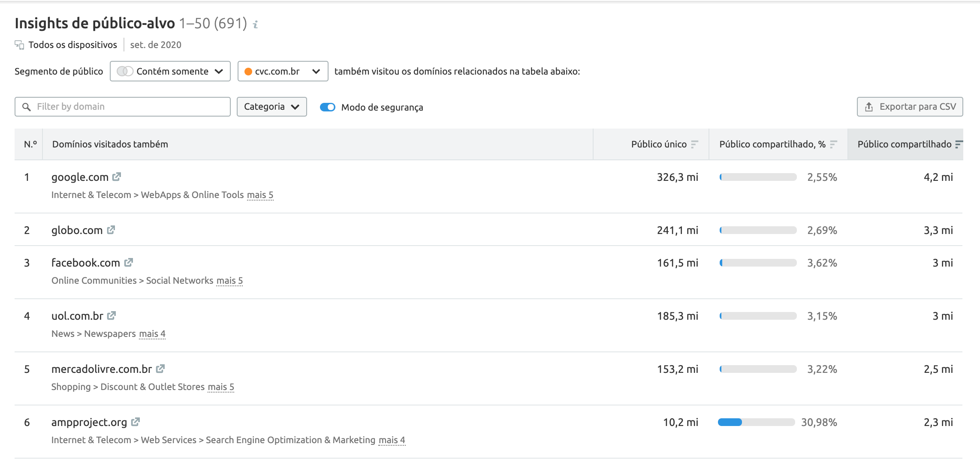This screenshot has height=462, width=980.
Task: Click Todos os dispositivos label
Action: (x=73, y=45)
